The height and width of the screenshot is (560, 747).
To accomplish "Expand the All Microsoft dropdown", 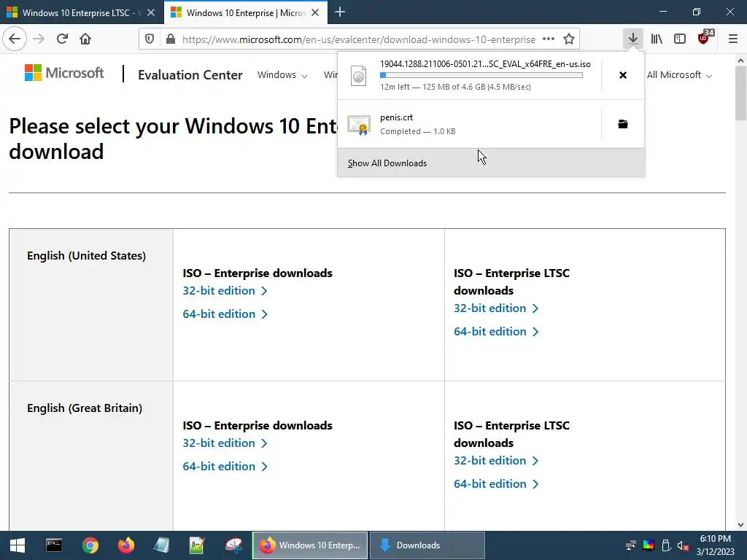I will click(679, 75).
